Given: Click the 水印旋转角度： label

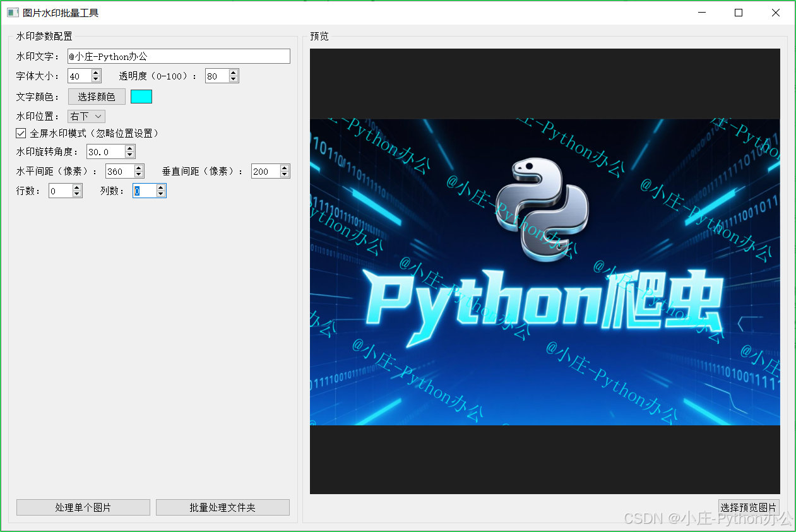Looking at the screenshot, I should coord(48,152).
